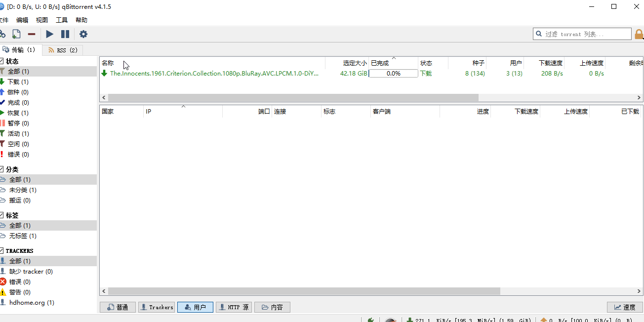The height and width of the screenshot is (322, 644).
Task: Open options via the gear icon
Action: (x=83, y=34)
